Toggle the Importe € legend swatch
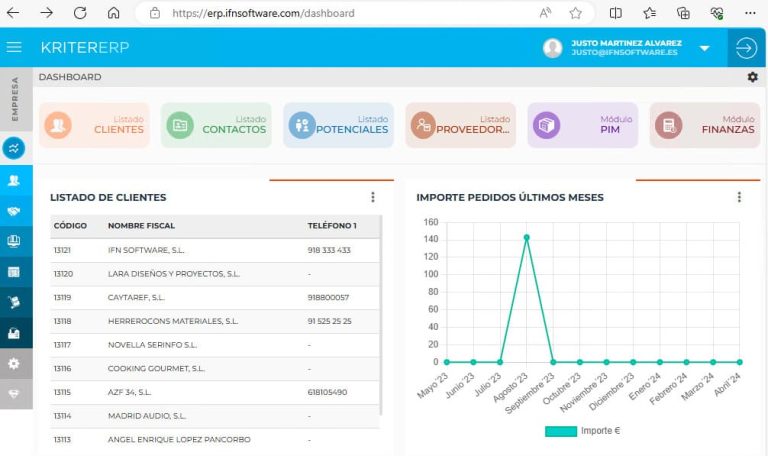This screenshot has height=456, width=768. click(x=561, y=431)
